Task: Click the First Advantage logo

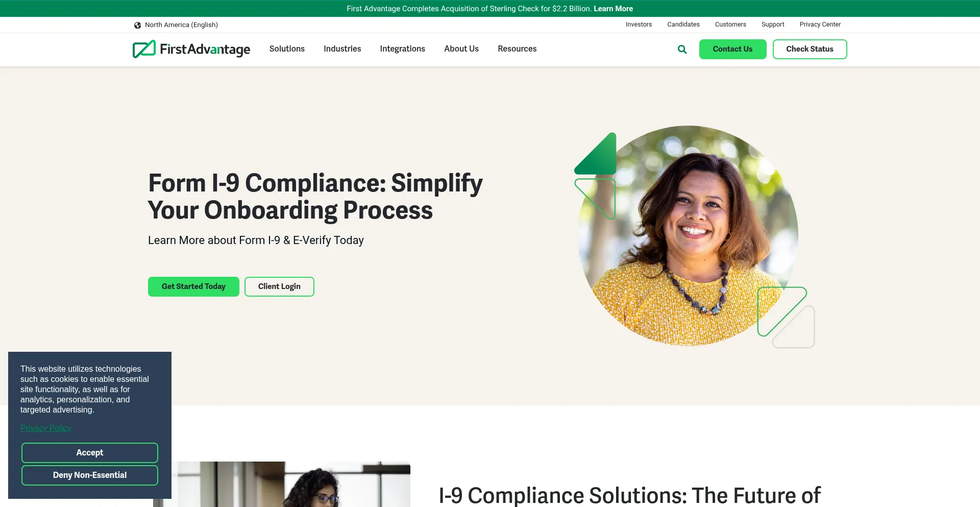Action: [x=191, y=49]
